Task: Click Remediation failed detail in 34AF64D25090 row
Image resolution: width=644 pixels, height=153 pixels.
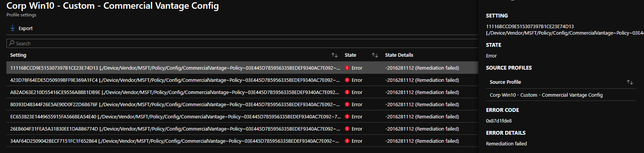Action: point(422,141)
